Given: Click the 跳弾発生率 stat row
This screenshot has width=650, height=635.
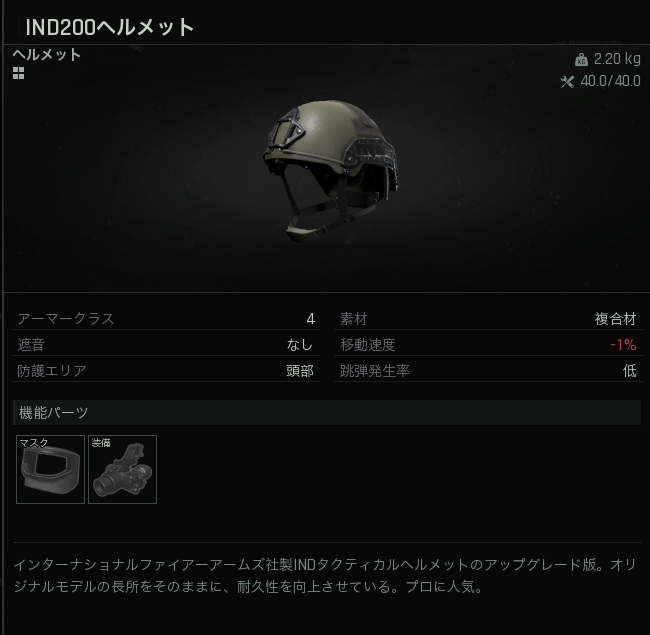Looking at the screenshot, I should coord(488,371).
